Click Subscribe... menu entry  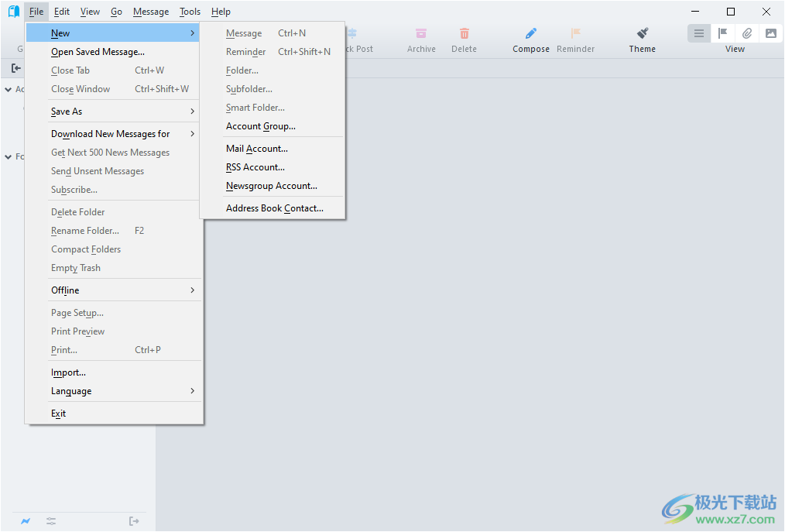coord(114,190)
